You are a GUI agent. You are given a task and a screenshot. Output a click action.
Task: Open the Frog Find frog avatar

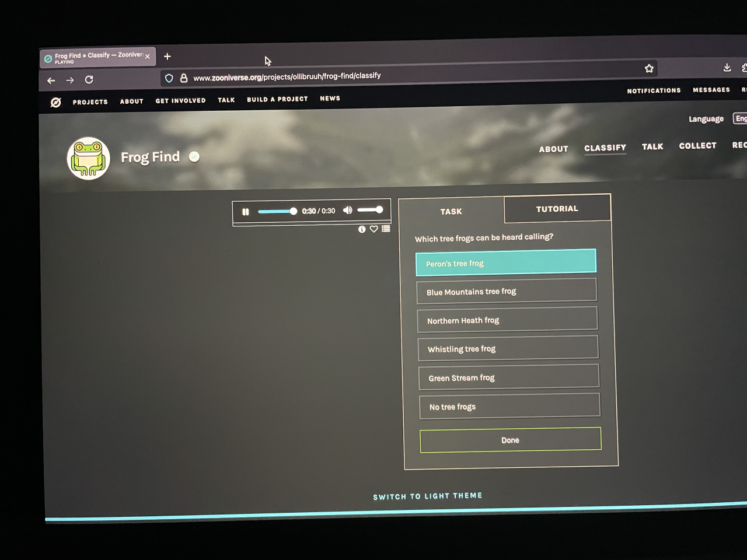point(88,158)
